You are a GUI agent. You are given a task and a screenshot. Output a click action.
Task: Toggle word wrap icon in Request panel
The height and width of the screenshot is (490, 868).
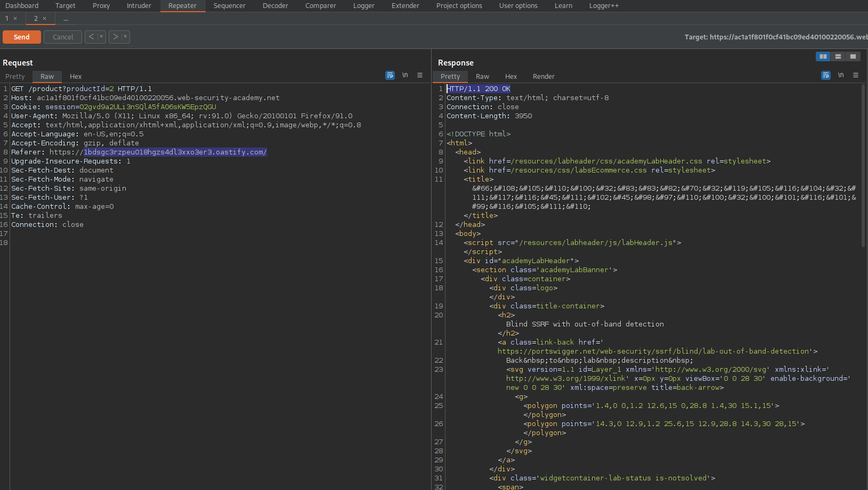click(390, 76)
